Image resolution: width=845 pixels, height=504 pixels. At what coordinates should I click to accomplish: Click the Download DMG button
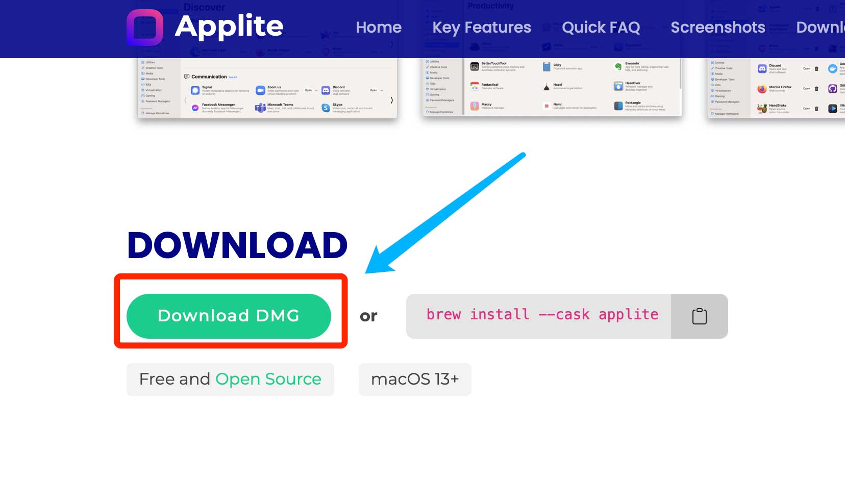(x=229, y=316)
